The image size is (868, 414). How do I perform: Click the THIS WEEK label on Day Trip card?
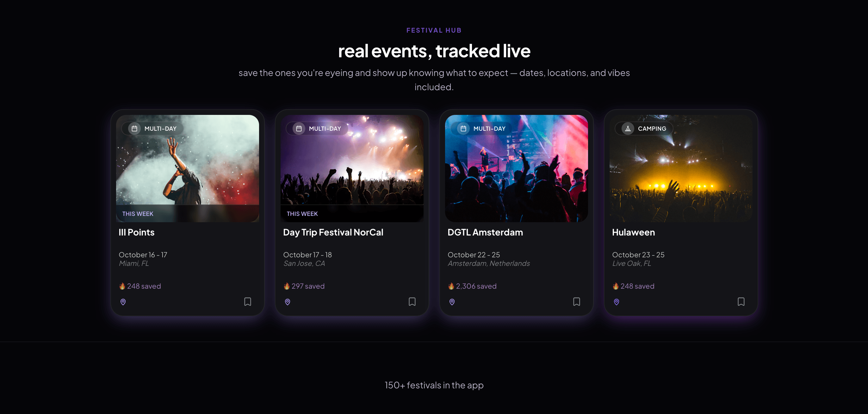click(302, 214)
